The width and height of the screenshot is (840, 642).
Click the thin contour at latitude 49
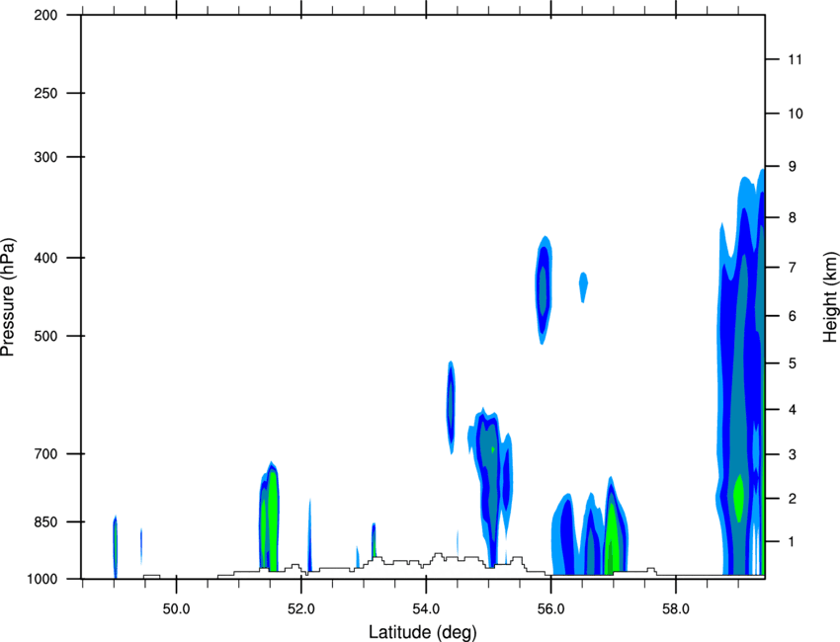tap(115, 547)
